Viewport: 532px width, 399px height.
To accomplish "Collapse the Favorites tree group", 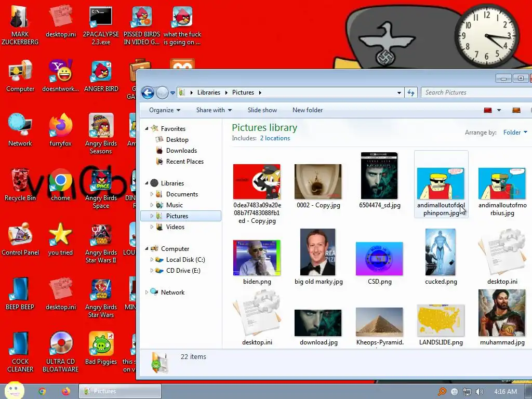I will coord(147,129).
